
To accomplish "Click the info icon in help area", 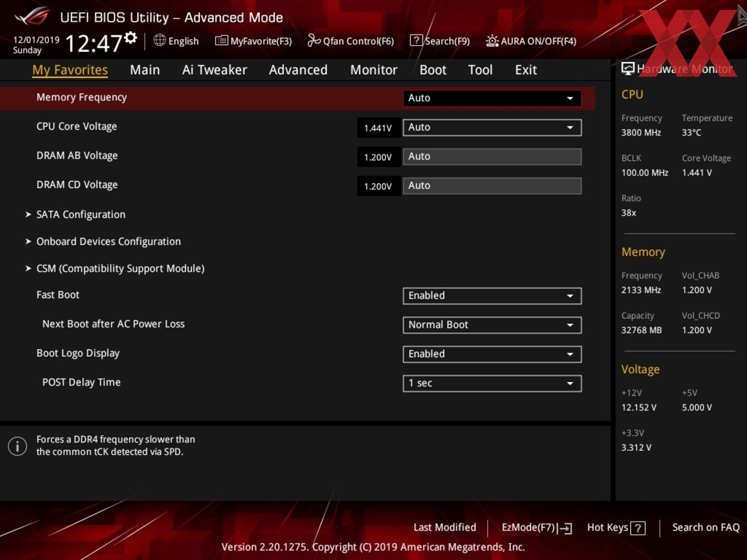I will [x=18, y=446].
